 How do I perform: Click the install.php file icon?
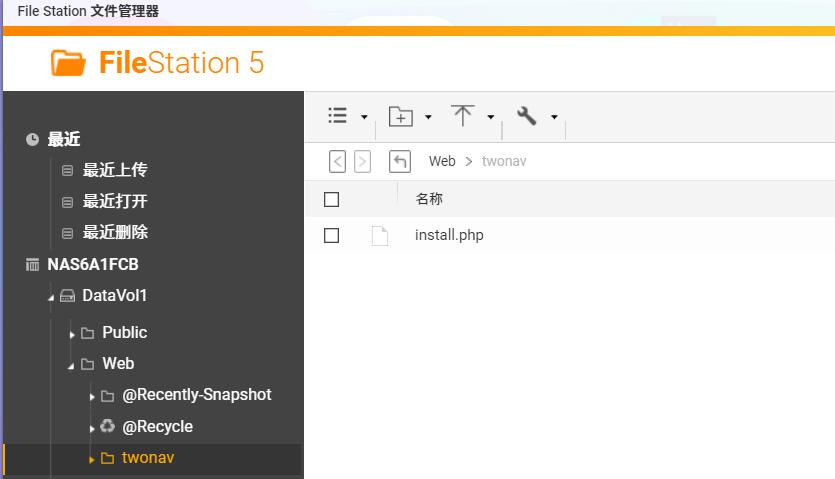379,236
